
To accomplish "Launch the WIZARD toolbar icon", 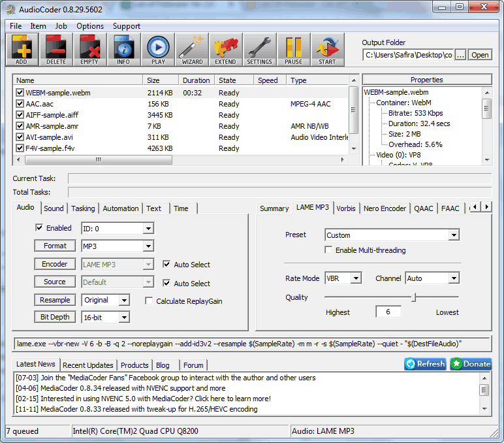I will click(192, 50).
